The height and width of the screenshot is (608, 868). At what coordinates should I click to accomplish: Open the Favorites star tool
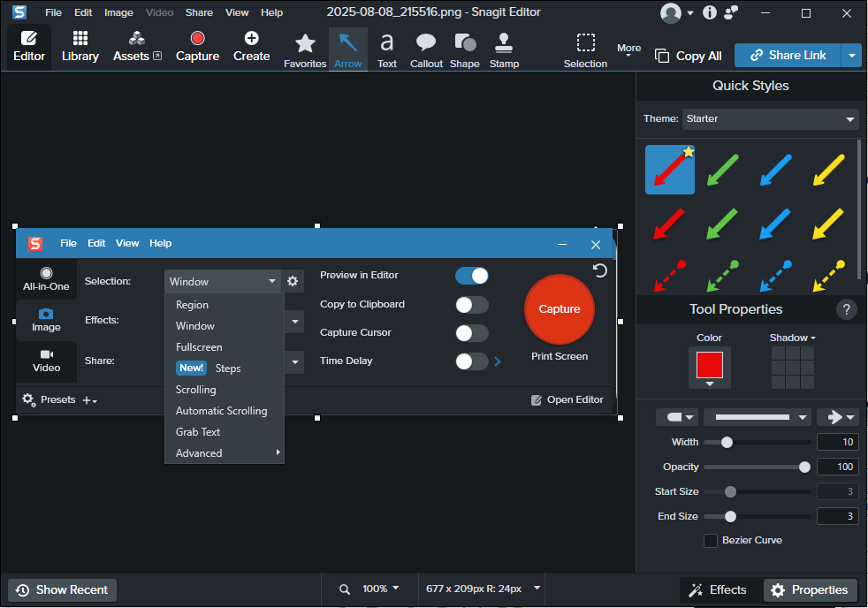tap(305, 49)
